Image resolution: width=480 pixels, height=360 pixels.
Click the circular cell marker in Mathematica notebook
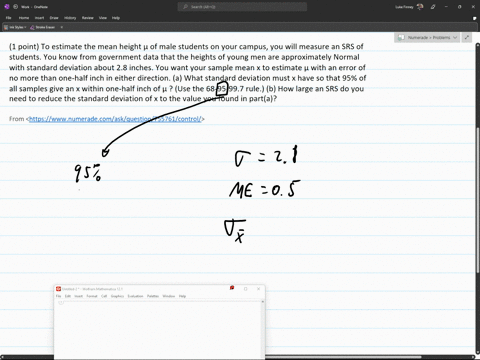61,302
